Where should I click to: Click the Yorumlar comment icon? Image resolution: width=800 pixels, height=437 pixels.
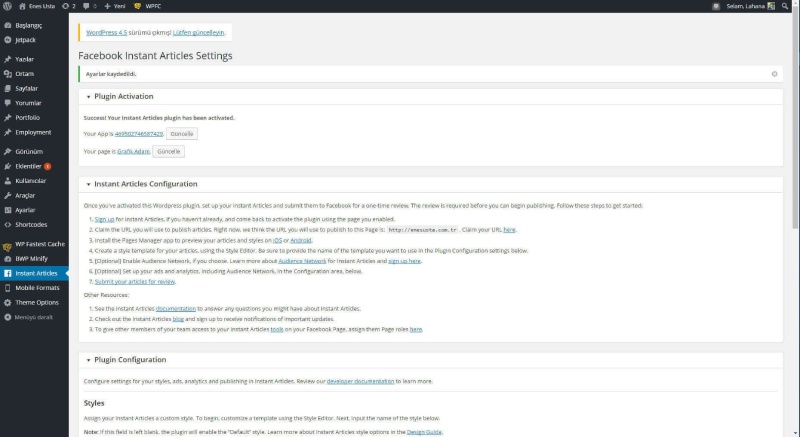[8, 103]
